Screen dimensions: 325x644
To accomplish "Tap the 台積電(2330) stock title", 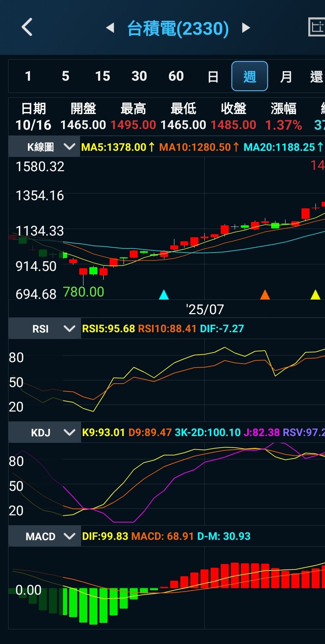I will pos(178,28).
